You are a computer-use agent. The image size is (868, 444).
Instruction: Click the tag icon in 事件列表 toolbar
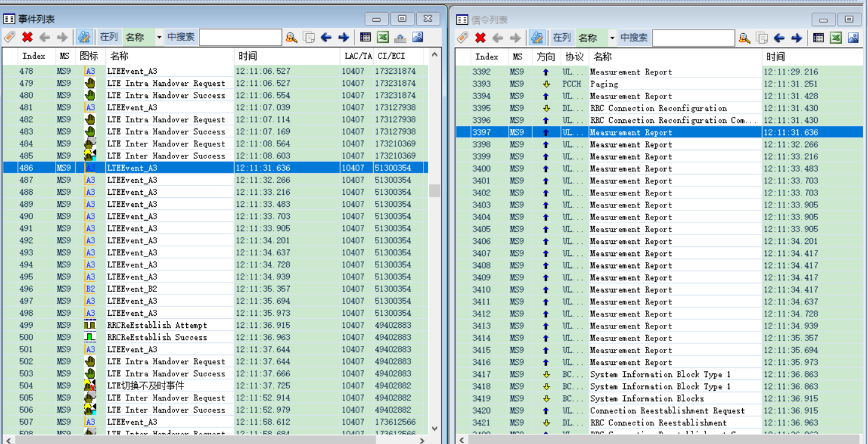click(10, 37)
